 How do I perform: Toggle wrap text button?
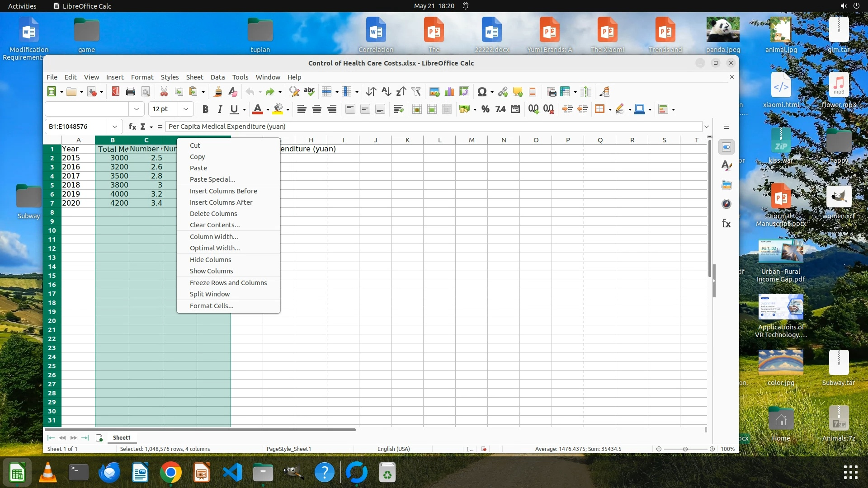tap(398, 109)
